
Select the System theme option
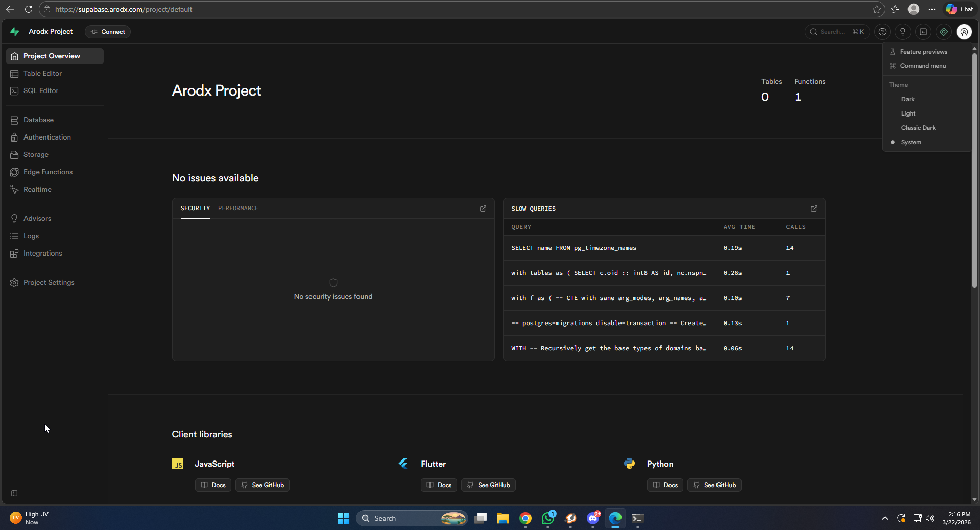coord(911,142)
